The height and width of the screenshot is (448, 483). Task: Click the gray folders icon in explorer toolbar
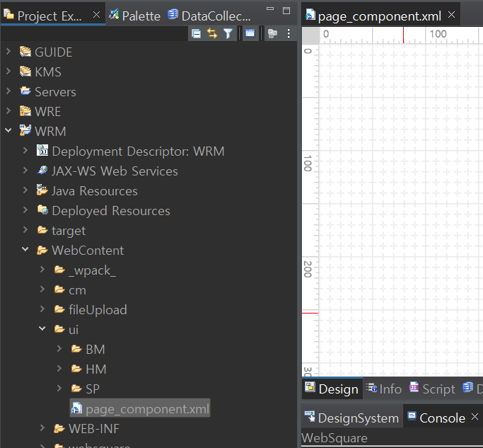[x=272, y=33]
